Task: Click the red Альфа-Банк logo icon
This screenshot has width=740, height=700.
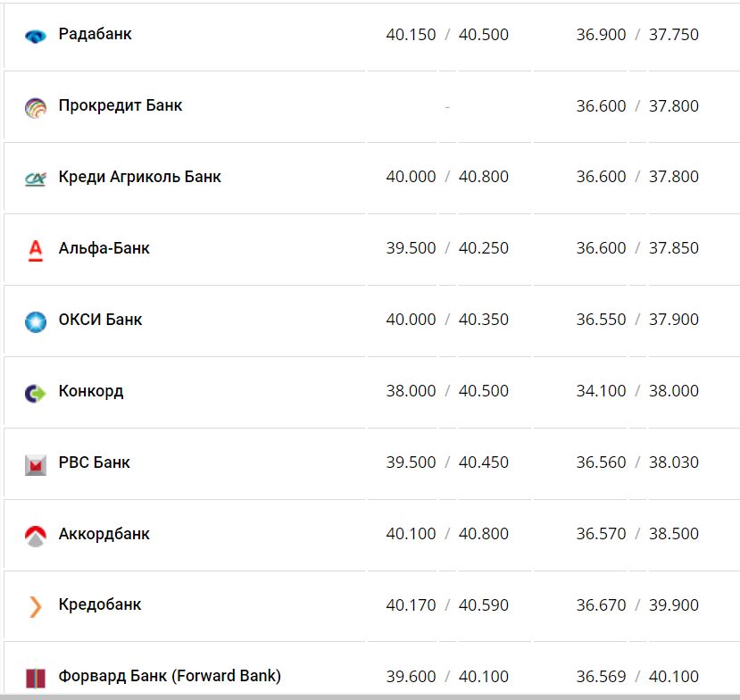Action: click(x=36, y=250)
